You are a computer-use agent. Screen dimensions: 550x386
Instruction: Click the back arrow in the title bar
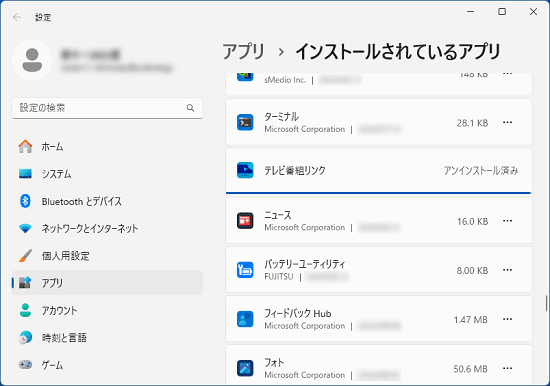coord(16,17)
